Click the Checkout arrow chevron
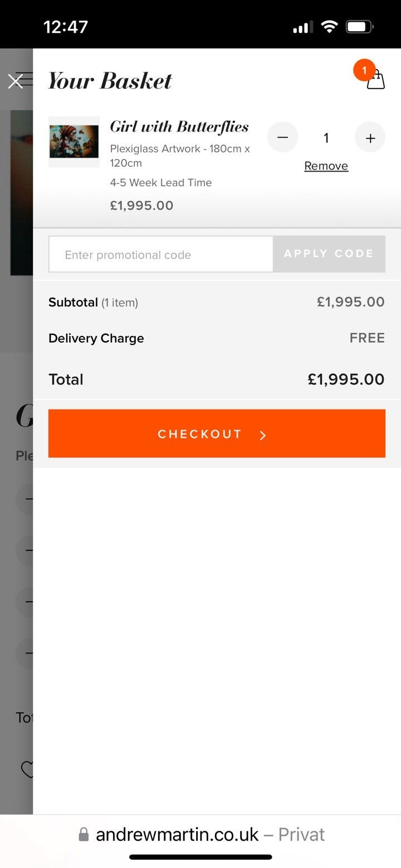The width and height of the screenshot is (401, 868). click(263, 435)
